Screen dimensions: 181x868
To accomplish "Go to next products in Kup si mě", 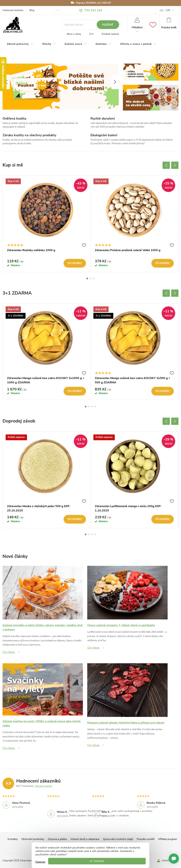I will click(x=175, y=165).
